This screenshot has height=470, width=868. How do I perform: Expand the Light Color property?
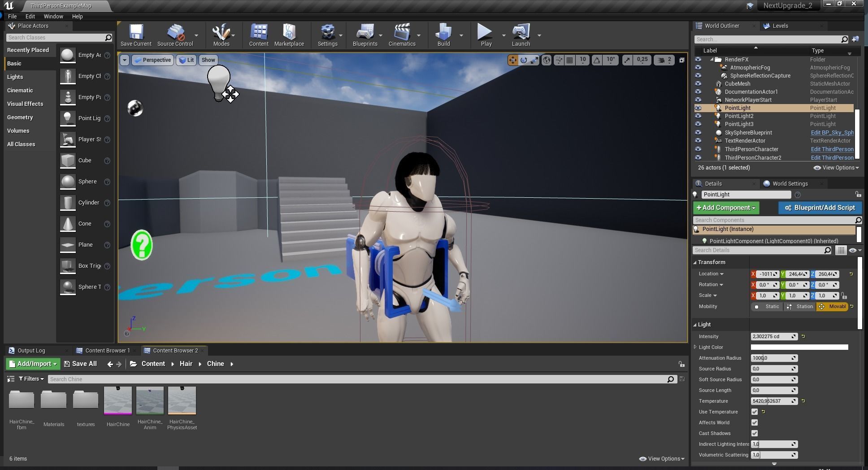point(695,347)
